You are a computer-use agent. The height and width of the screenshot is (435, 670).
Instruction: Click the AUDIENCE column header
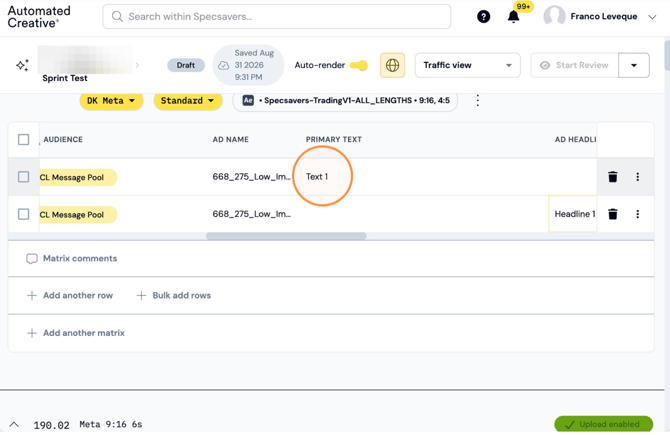(63, 139)
